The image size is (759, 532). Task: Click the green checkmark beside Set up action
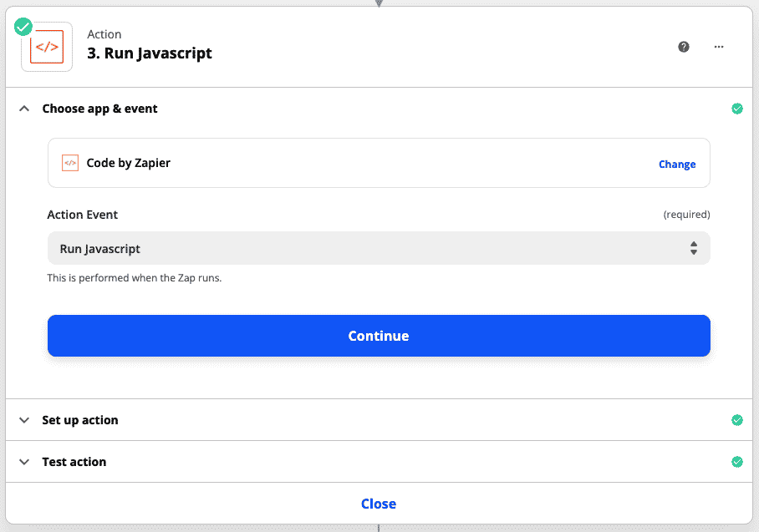click(x=737, y=420)
